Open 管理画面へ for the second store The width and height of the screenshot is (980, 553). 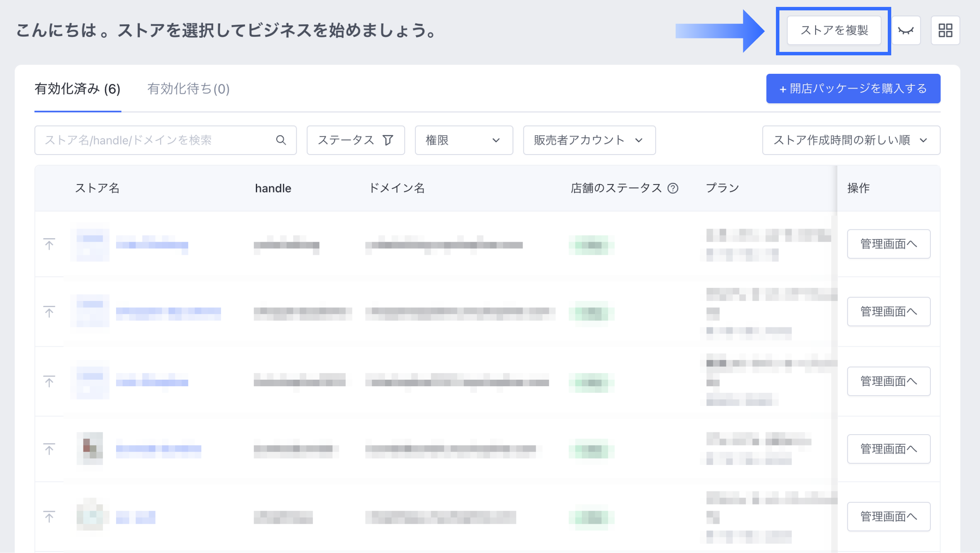(x=889, y=312)
